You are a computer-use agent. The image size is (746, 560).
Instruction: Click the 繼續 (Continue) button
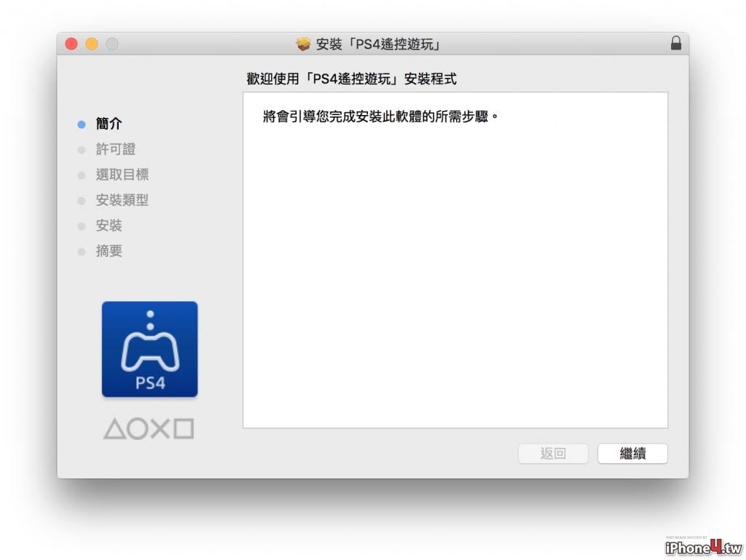[x=632, y=453]
